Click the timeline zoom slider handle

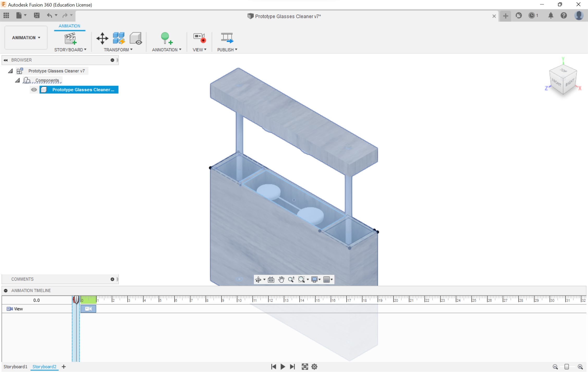566,367
